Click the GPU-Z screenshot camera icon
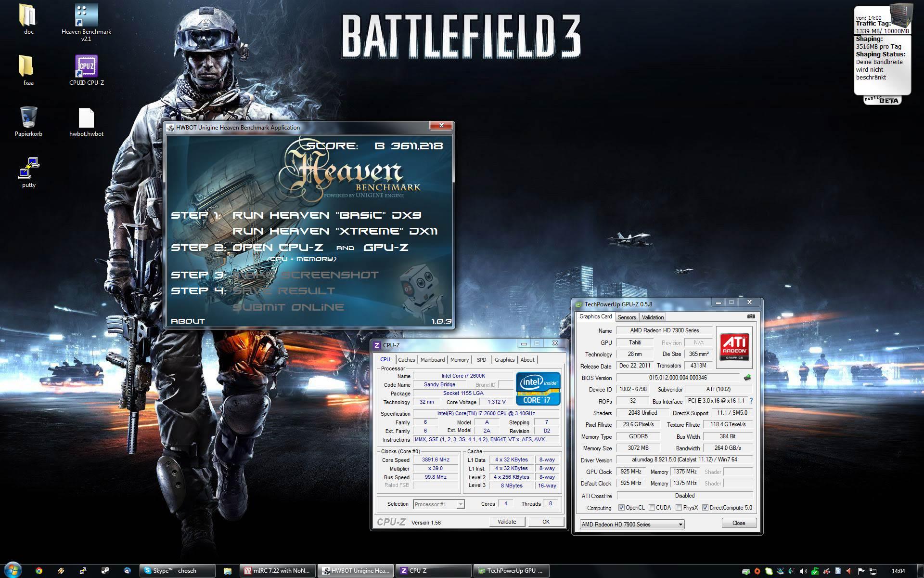924x578 pixels. 751,316
